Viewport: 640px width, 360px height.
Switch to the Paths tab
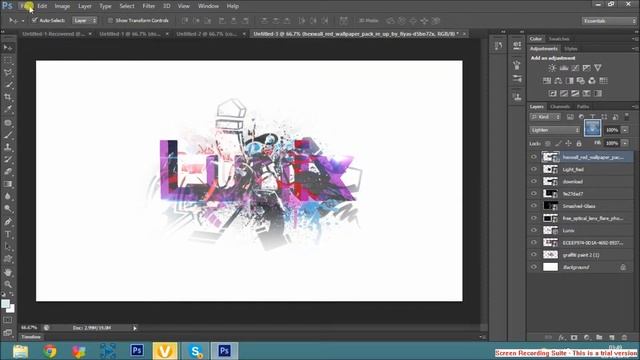pyautogui.click(x=583, y=107)
